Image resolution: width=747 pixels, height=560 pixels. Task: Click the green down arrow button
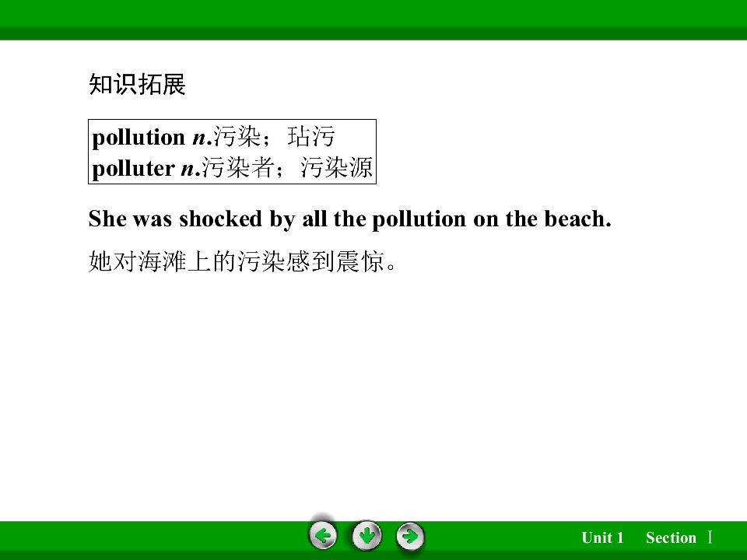tap(366, 536)
